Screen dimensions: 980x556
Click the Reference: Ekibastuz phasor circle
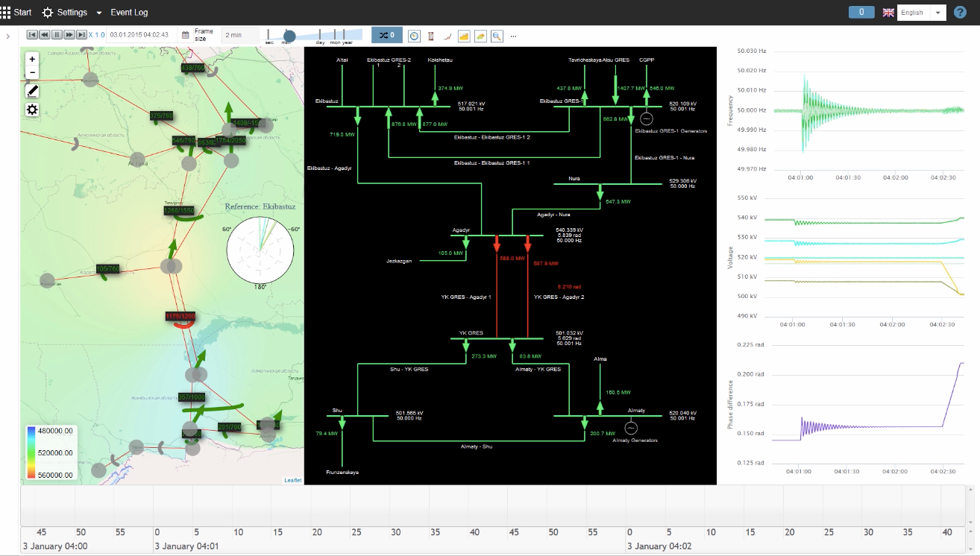pyautogui.click(x=261, y=250)
